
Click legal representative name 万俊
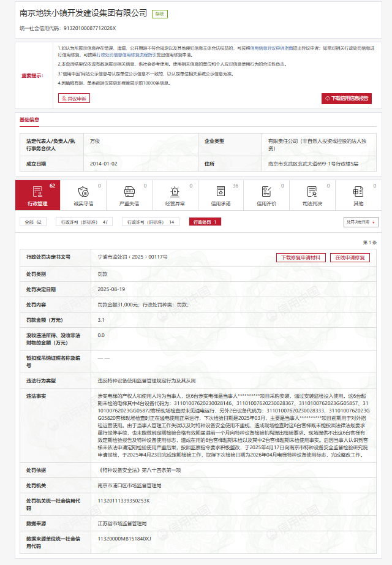[95, 141]
